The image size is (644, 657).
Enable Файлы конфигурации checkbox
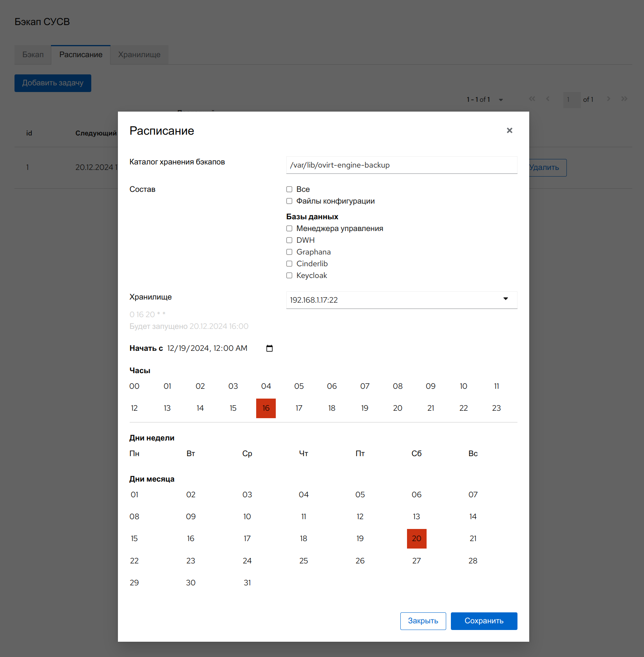click(x=289, y=201)
